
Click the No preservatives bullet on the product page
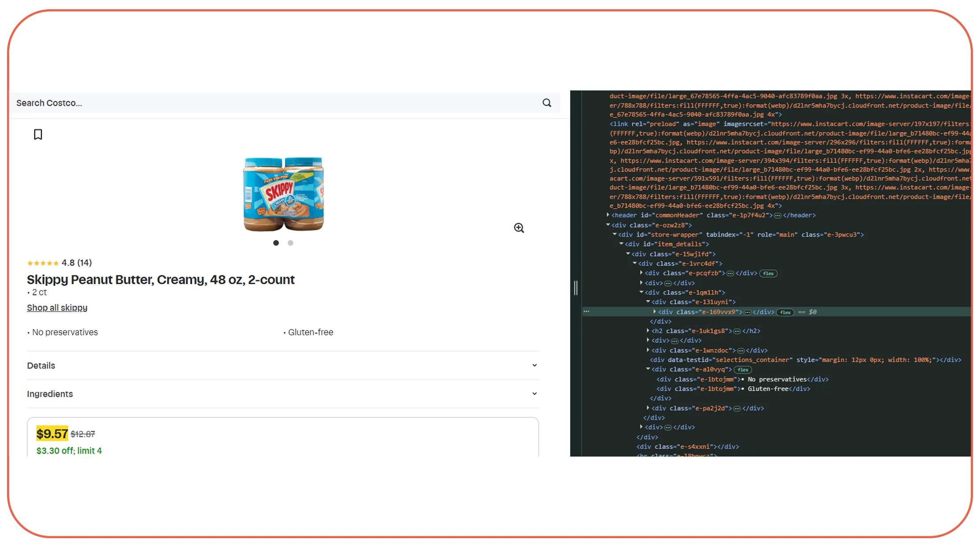click(x=63, y=333)
